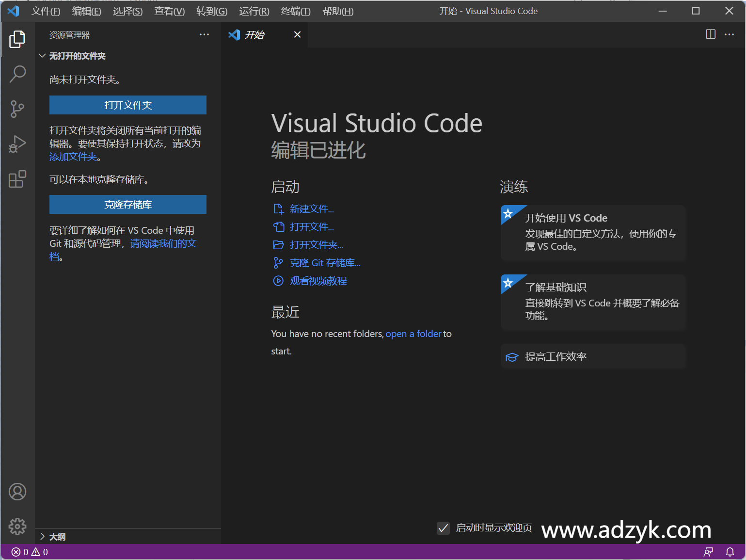Select the Search icon in activity bar
The width and height of the screenshot is (746, 560).
[x=17, y=74]
